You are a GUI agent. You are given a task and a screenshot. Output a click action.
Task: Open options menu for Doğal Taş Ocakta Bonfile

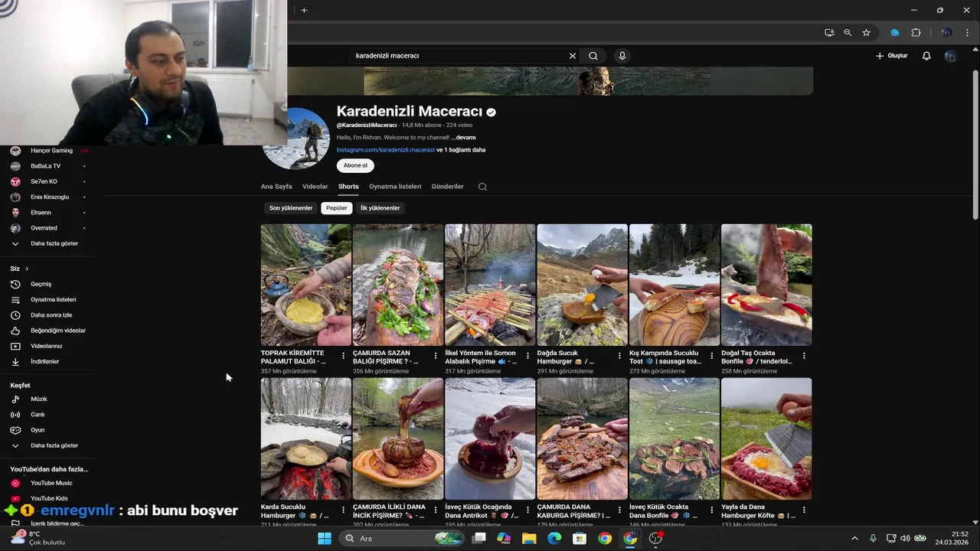[804, 357]
